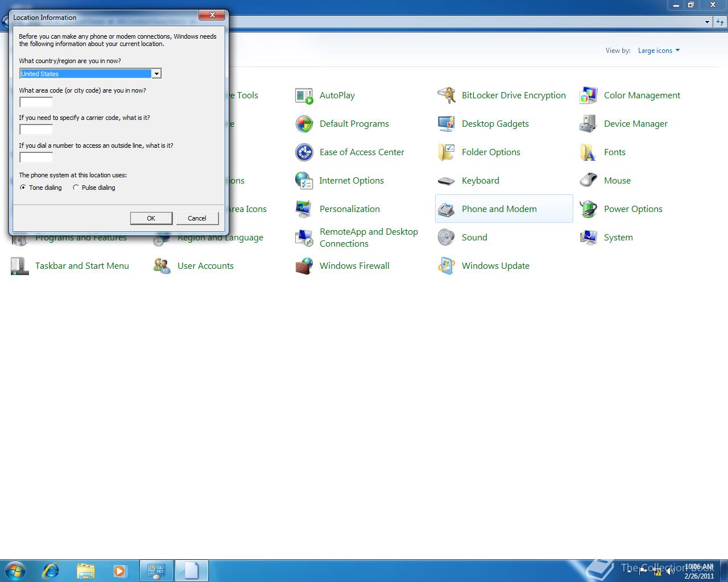This screenshot has width=728, height=582.
Task: Click the area code input field
Action: (x=36, y=102)
